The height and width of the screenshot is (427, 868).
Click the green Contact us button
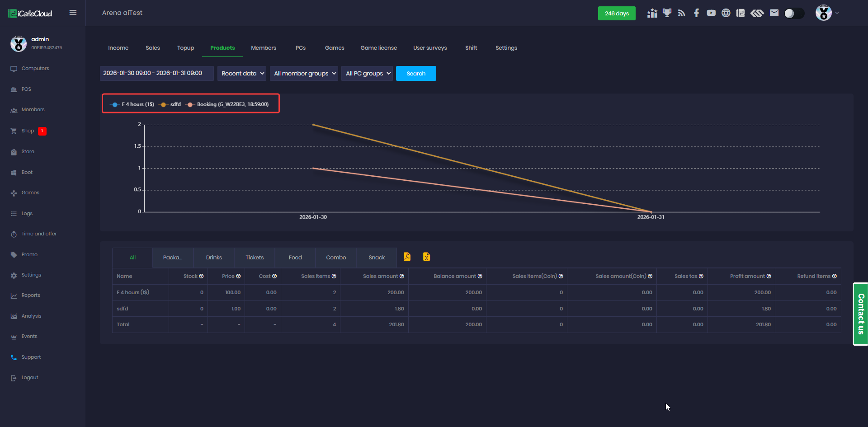tap(860, 314)
